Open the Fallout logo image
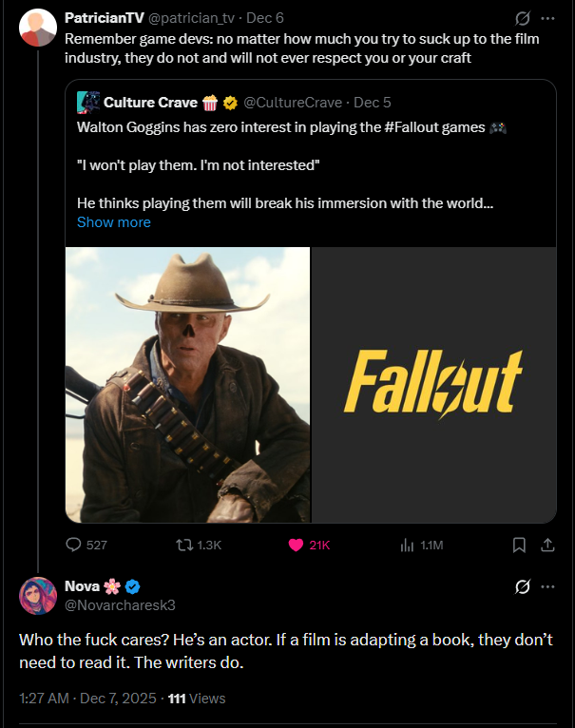This screenshot has width=575, height=728. click(433, 385)
